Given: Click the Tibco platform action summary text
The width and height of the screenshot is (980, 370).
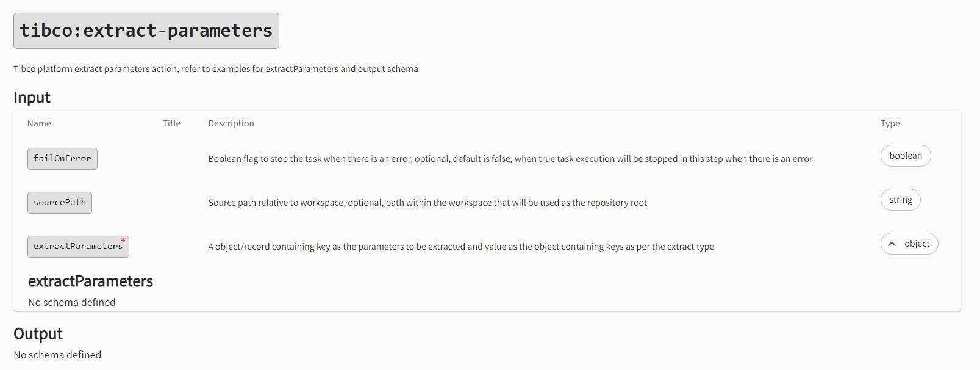Looking at the screenshot, I should 216,69.
